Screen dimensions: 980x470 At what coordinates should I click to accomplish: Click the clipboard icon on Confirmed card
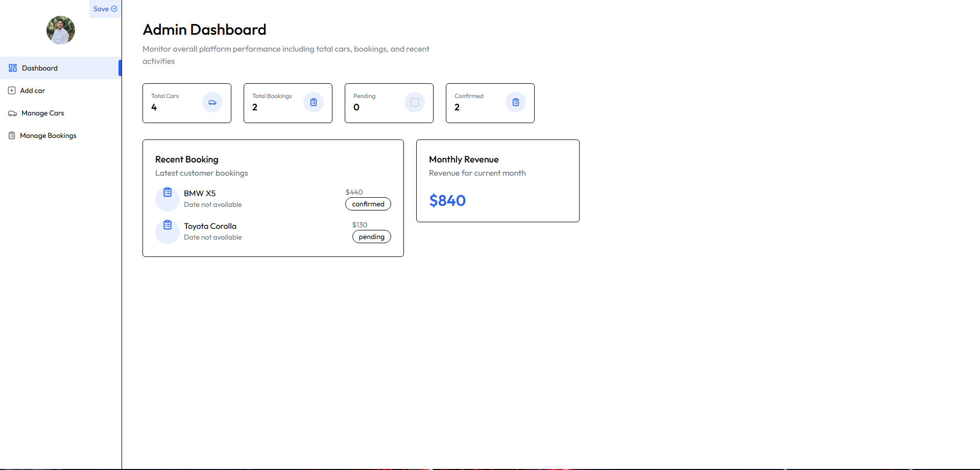pos(515,102)
